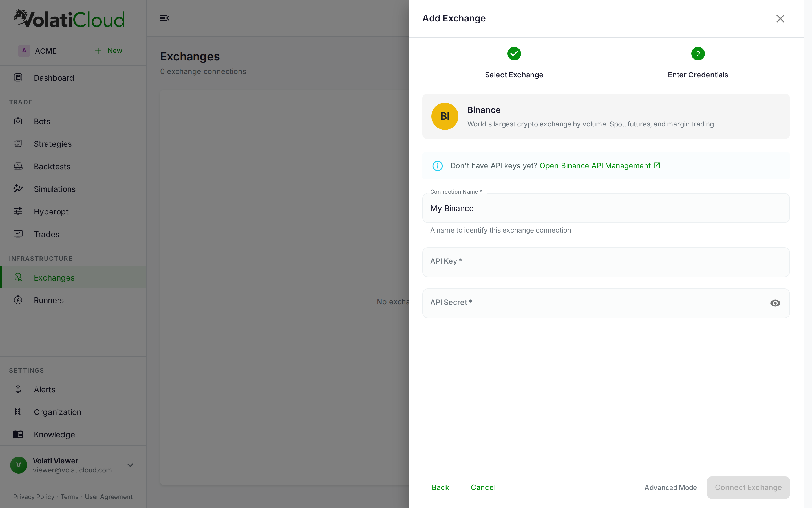Viewport: 812px width, 508px height.
Task: Click the Organization building icon
Action: (18, 411)
